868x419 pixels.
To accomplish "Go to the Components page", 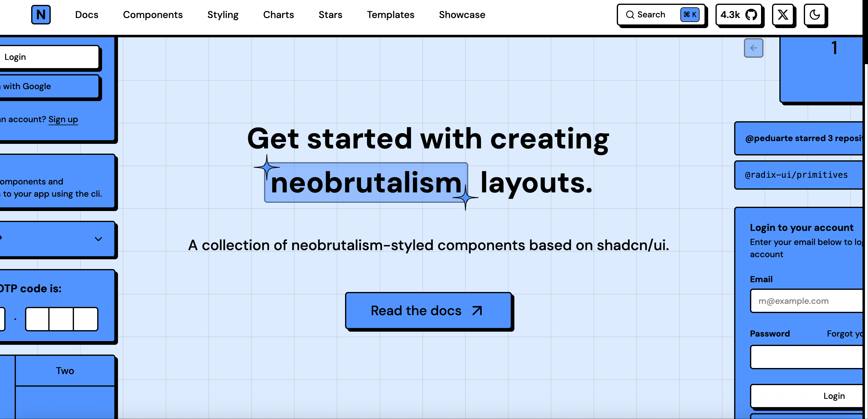I will coord(153,15).
